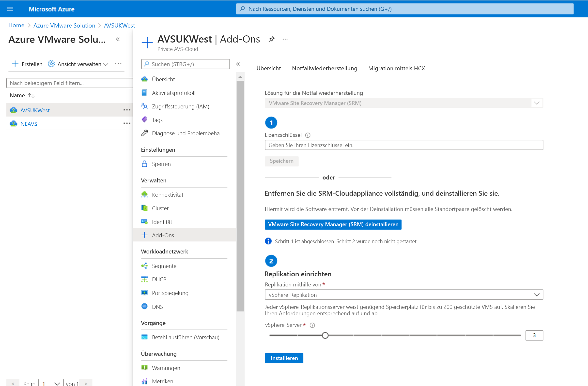Open context menu for NEAVS row

point(127,123)
